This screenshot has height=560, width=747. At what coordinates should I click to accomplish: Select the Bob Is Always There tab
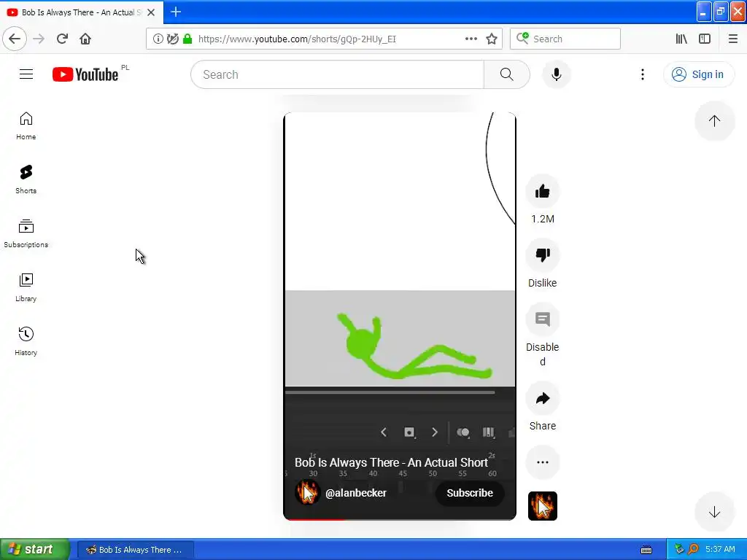pyautogui.click(x=82, y=12)
